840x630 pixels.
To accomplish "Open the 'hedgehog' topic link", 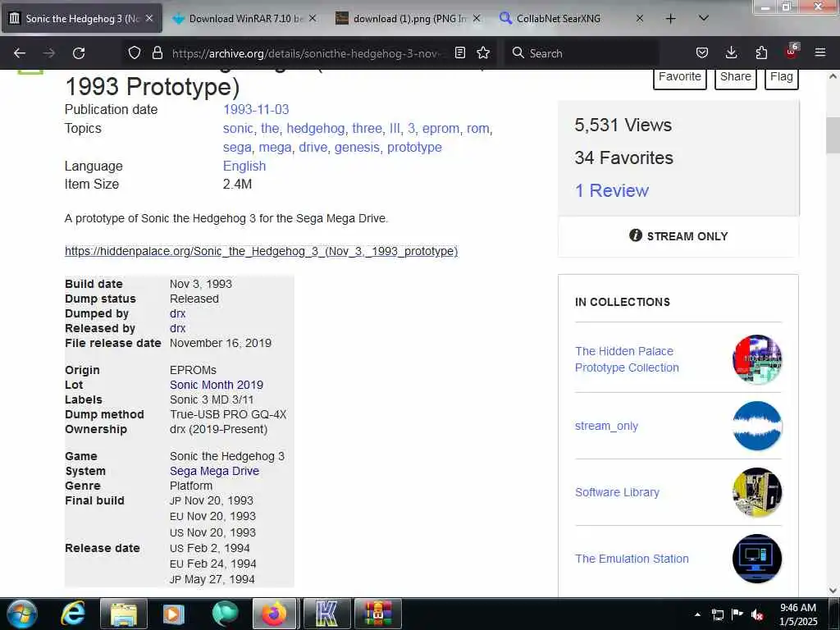I will [316, 129].
